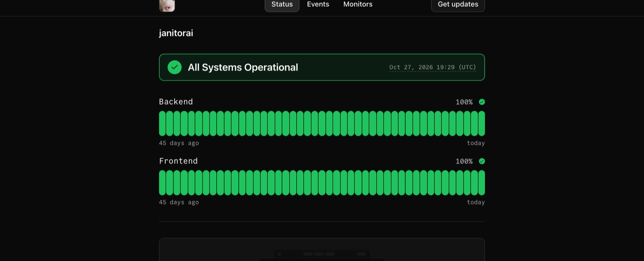Image resolution: width=644 pixels, height=261 pixels.
Task: Click the green status dot for Backend
Action: pyautogui.click(x=482, y=102)
